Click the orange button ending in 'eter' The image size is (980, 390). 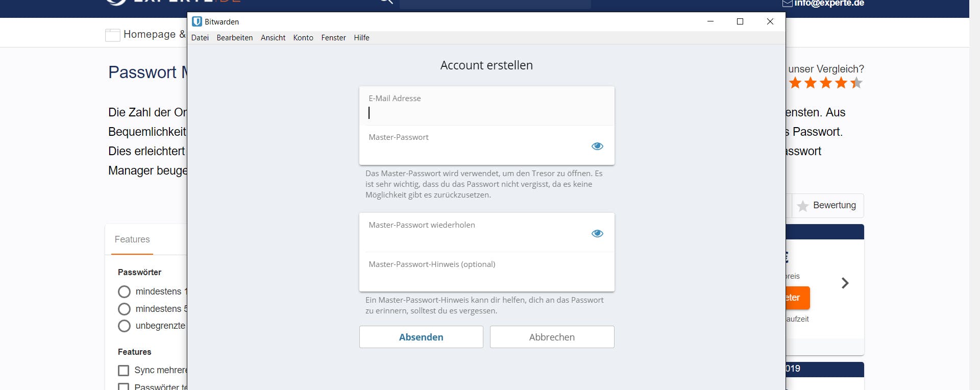[797, 298]
